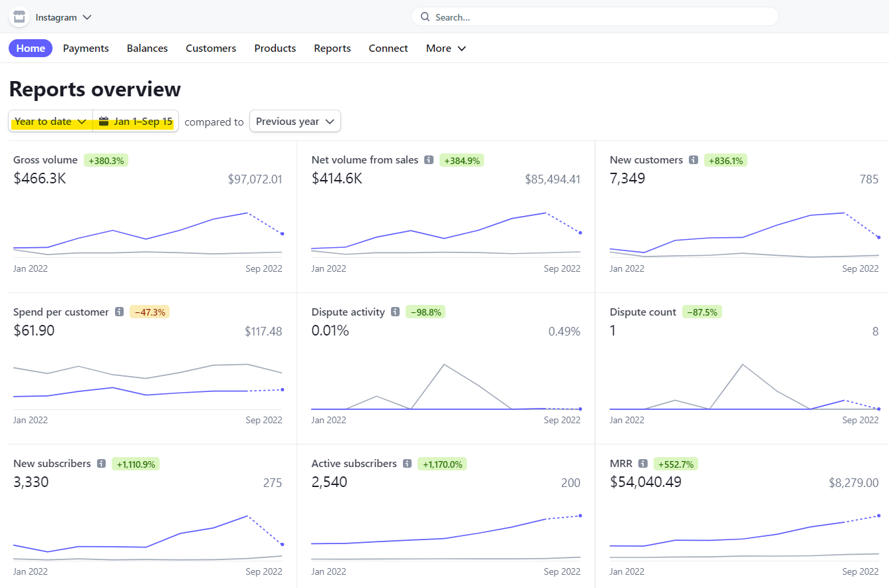Screen dimensions: 889x588
Task: Click info icon next to New customers
Action: click(x=694, y=160)
